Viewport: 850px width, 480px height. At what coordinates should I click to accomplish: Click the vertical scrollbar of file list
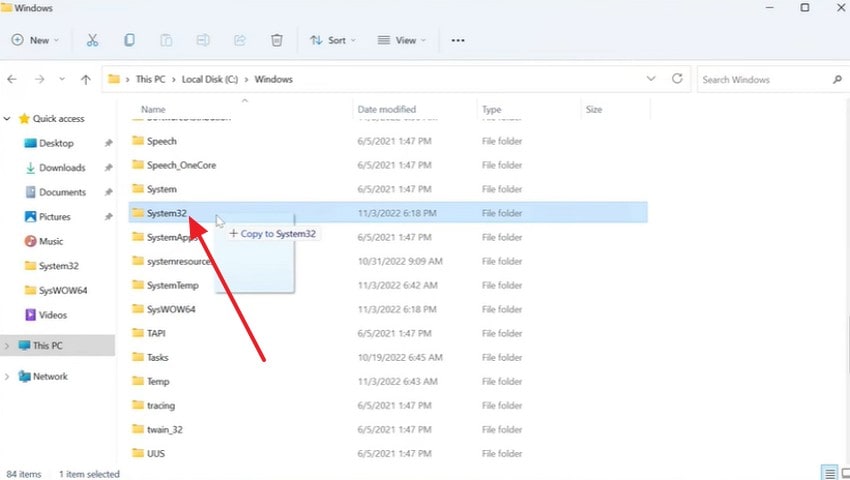848,346
